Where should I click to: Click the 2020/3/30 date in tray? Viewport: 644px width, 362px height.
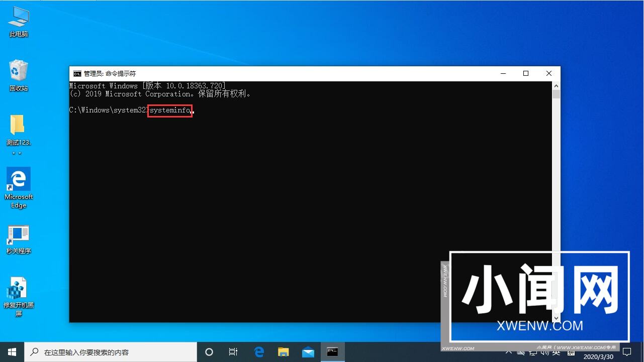[598, 357]
